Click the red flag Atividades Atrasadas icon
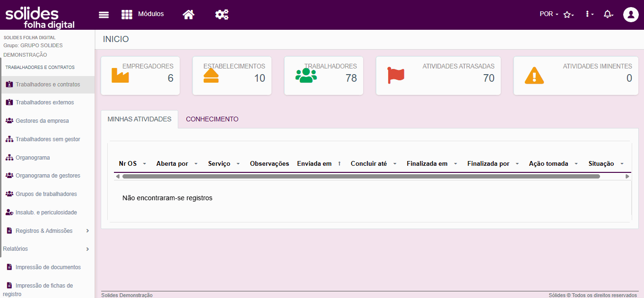The height and width of the screenshot is (298, 644). (396, 76)
